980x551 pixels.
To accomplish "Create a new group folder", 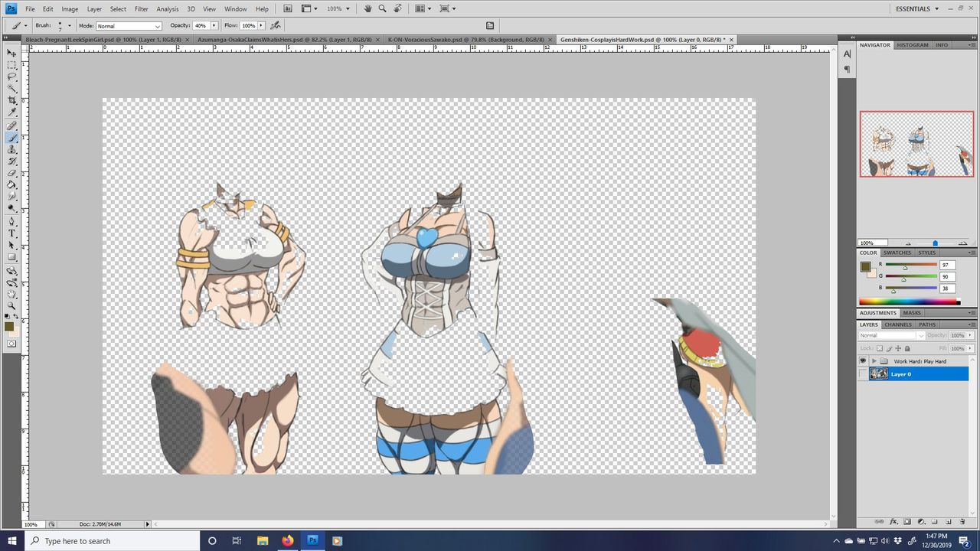I will [935, 521].
